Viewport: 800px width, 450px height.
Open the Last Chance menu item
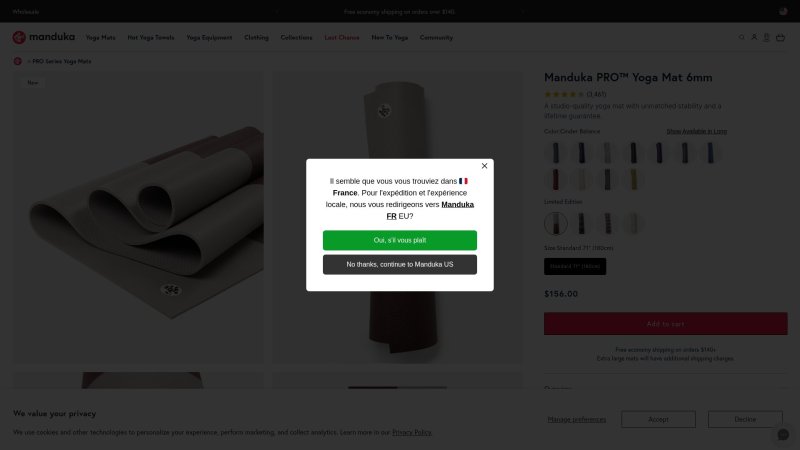342,37
